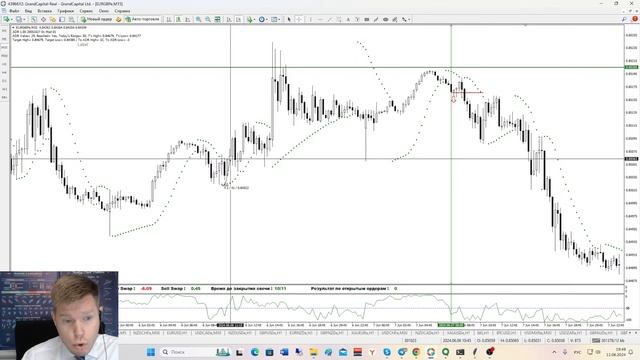Switch to the EURUSD,H1 chart tab
Screen dimensions: 640x360
(177, 333)
